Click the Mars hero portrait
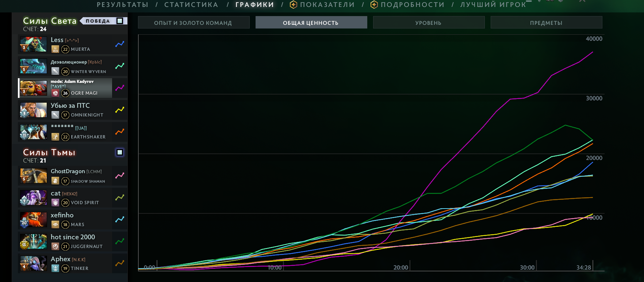Viewport: 644px width, 282px height. click(34, 220)
